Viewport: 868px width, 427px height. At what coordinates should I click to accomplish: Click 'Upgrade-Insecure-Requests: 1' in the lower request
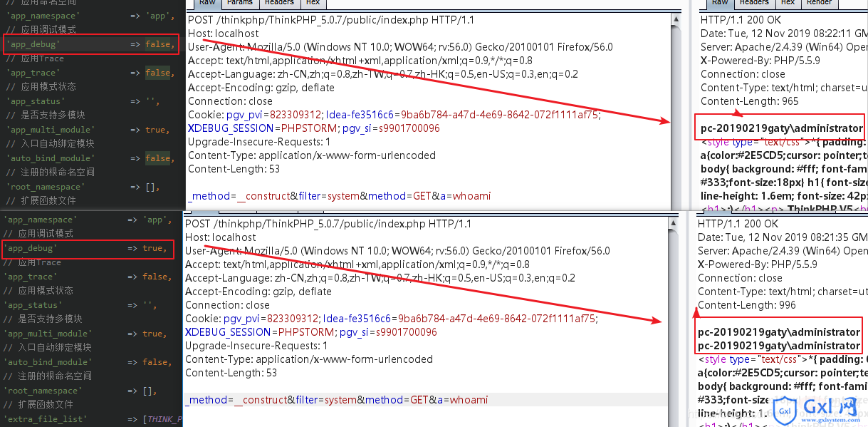(256, 346)
